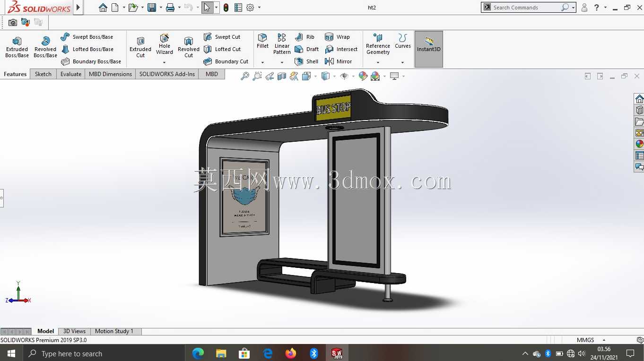Choose Boundary Cut feature
The height and width of the screenshot is (361, 644).
point(226,61)
